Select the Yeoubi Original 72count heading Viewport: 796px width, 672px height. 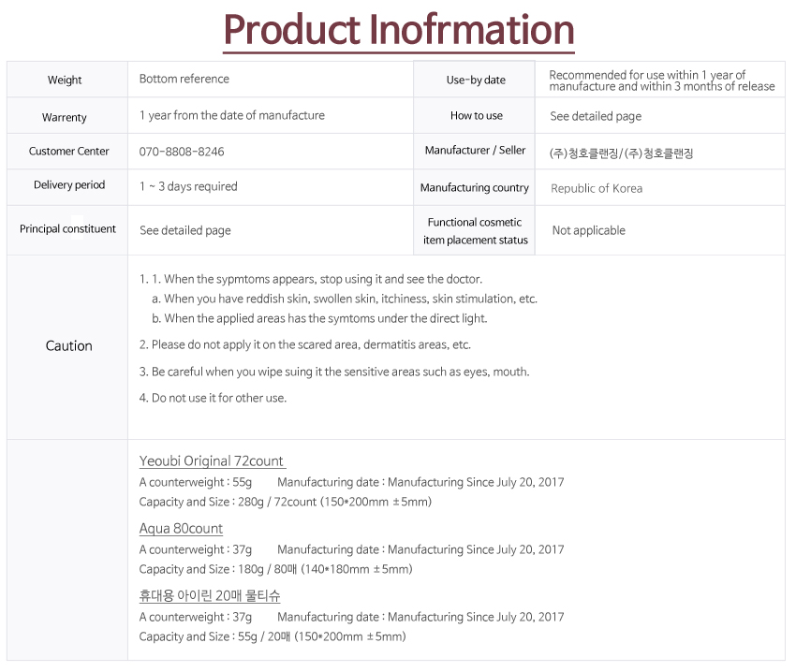pyautogui.click(x=212, y=461)
